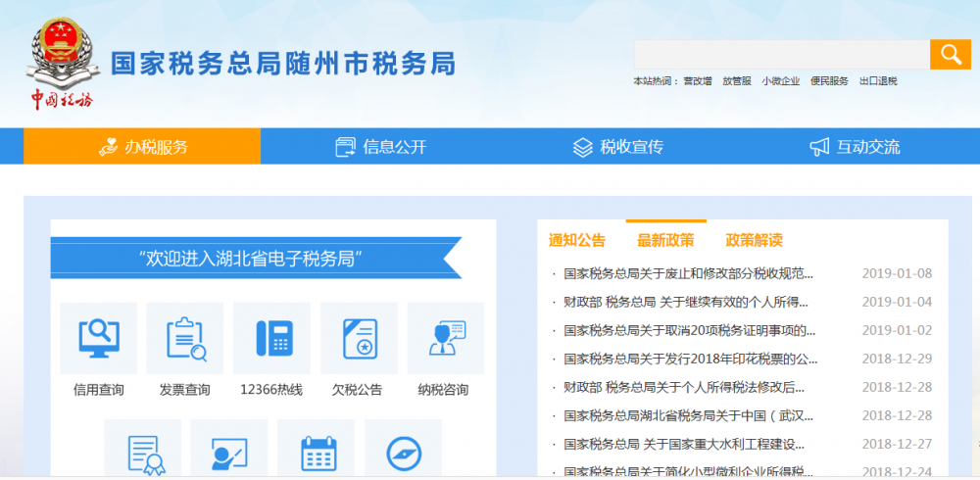Click the compass icon in the bottom row
This screenshot has height=480, width=980.
pos(403,453)
